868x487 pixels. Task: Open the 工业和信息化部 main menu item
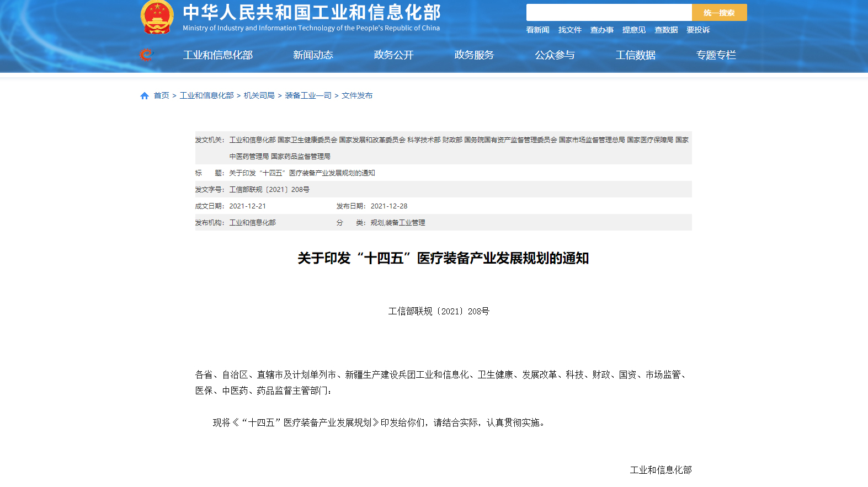(218, 55)
